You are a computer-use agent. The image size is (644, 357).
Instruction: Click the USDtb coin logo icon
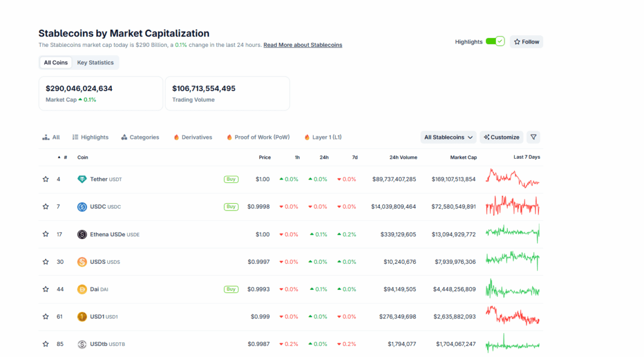pos(82,344)
